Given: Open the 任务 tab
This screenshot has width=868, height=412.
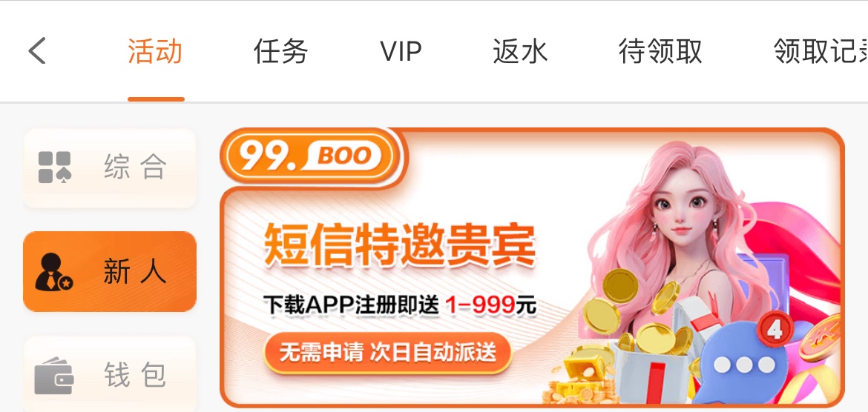Looking at the screenshot, I should click(280, 51).
